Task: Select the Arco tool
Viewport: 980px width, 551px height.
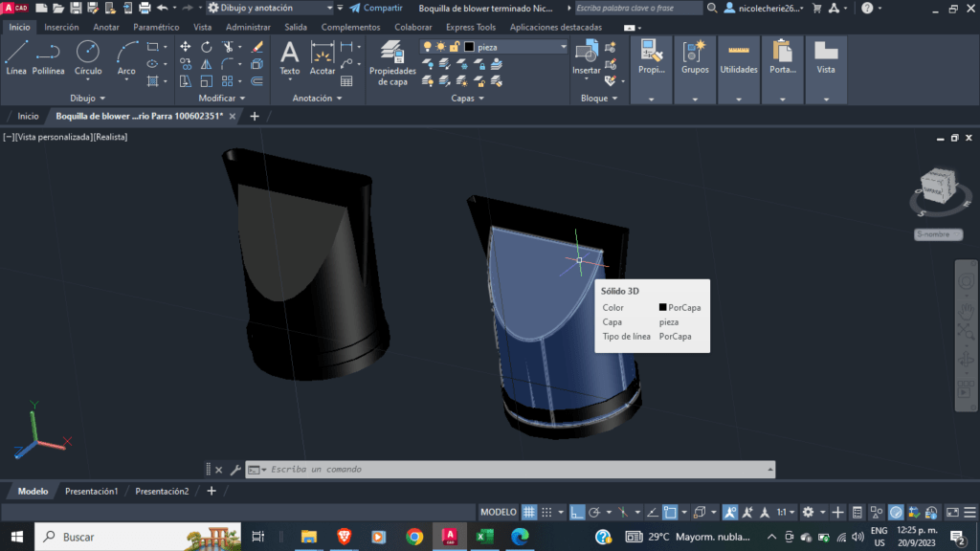Action: (x=126, y=58)
